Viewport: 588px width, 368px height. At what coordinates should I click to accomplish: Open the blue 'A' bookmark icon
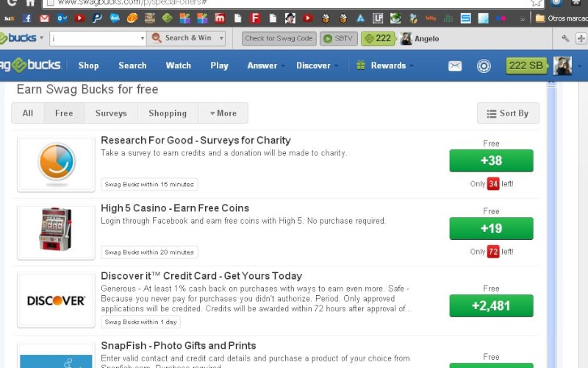click(360, 18)
